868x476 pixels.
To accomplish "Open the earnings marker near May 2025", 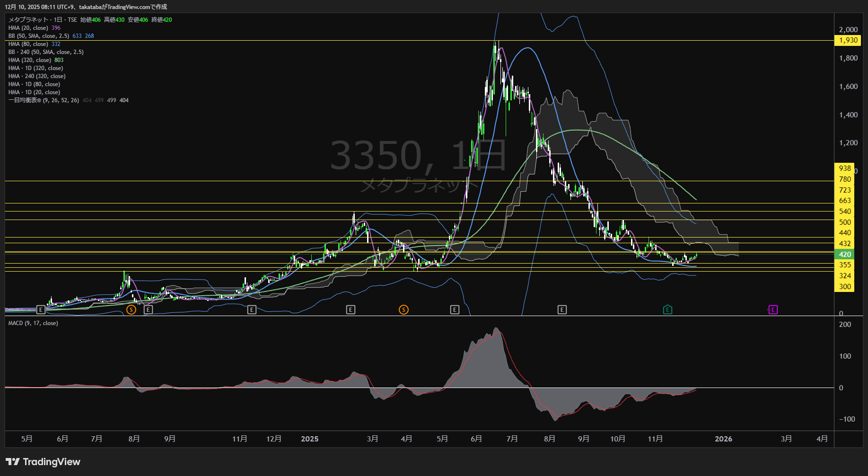I will [x=455, y=310].
